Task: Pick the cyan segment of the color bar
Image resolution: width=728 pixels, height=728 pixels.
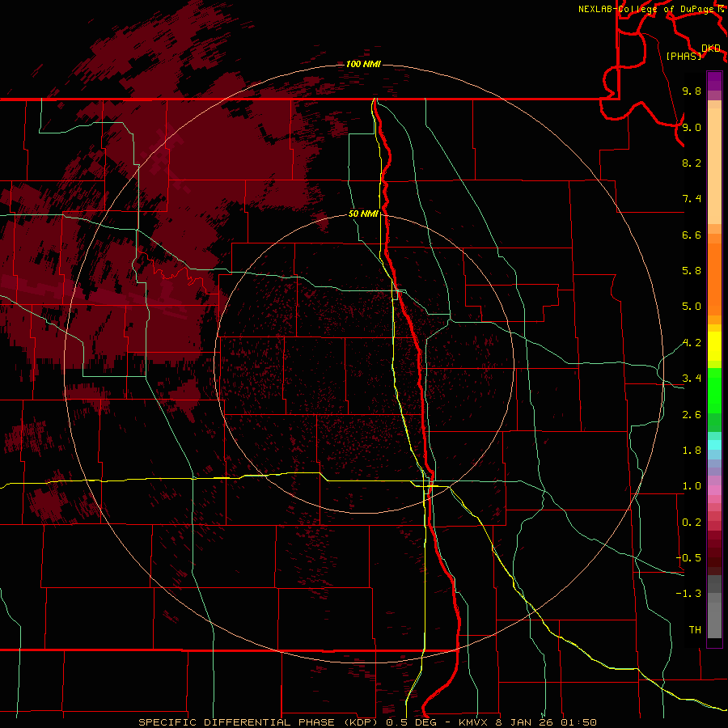Action: [x=714, y=444]
